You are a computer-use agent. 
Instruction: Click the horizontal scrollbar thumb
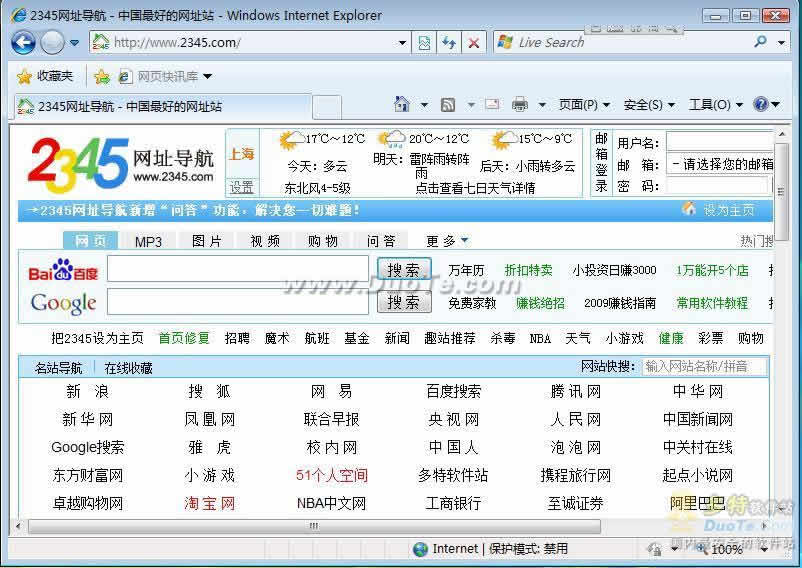pos(314,526)
